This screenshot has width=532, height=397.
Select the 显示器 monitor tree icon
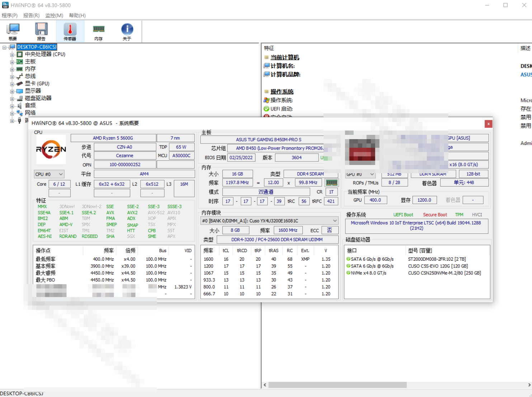tap(20, 91)
